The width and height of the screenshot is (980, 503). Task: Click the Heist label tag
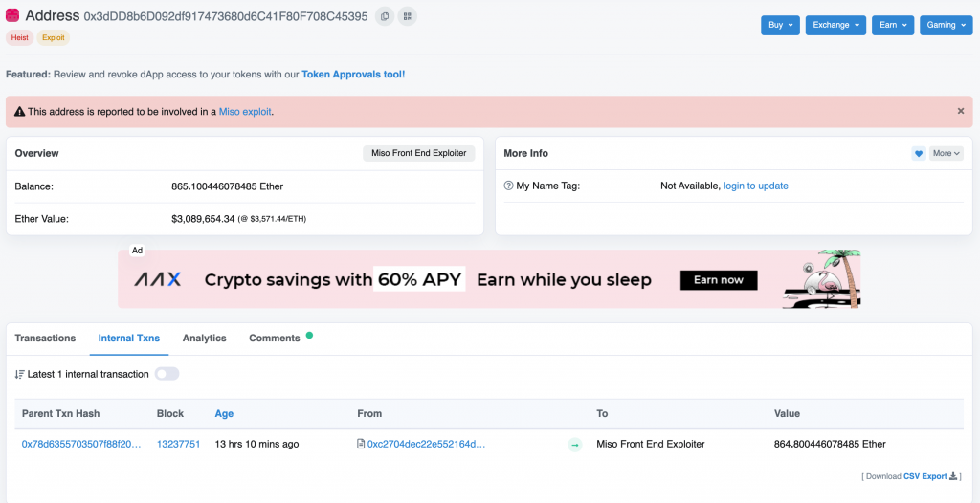(20, 37)
